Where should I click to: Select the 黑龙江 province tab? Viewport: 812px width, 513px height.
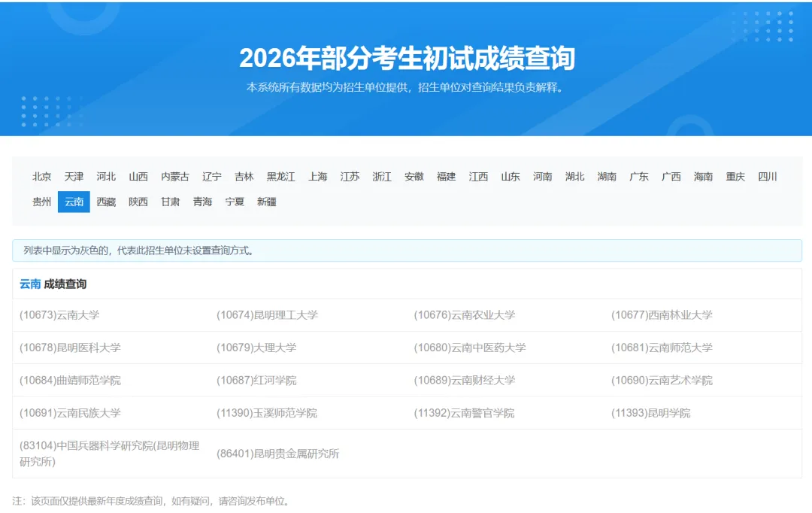click(x=280, y=177)
